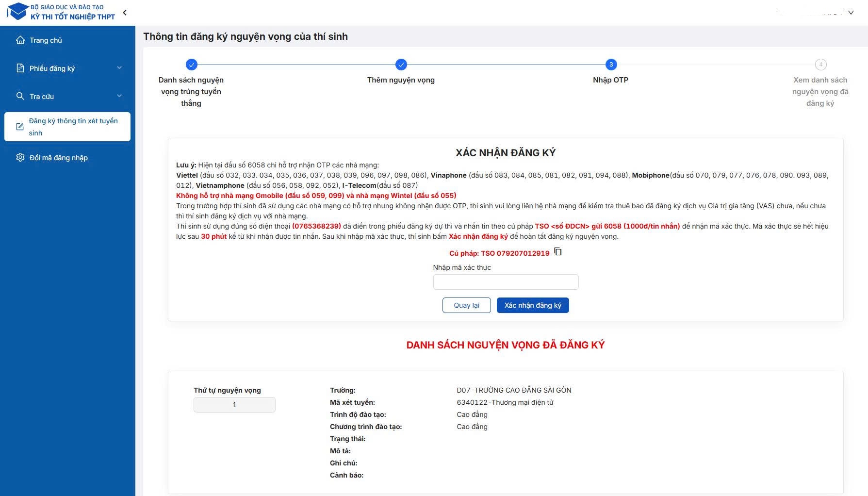The height and width of the screenshot is (496, 868).
Task: Go to step 1 Danh sách nguyện vọng circle
Action: 191,65
